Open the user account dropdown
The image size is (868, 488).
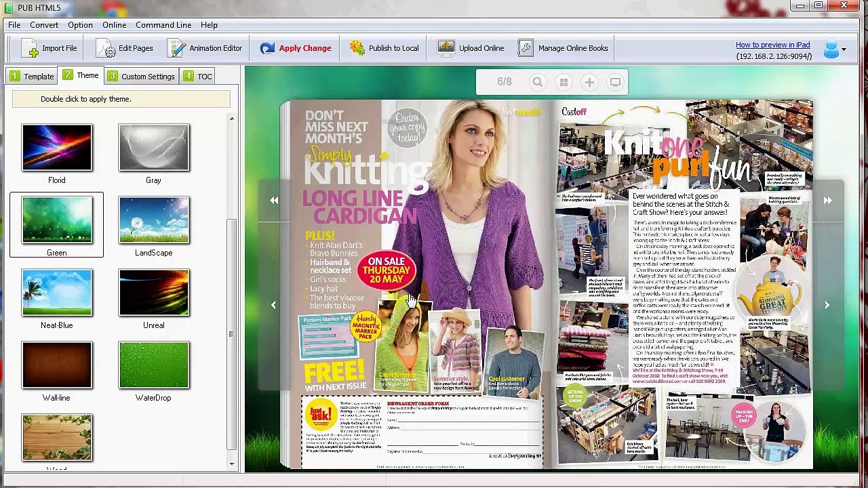point(834,49)
